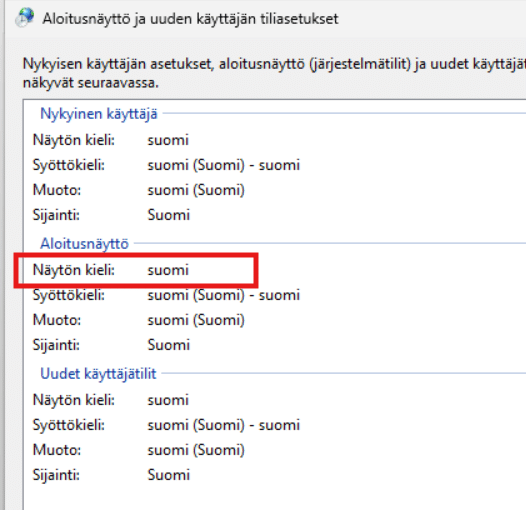Image resolution: width=526 pixels, height=510 pixels.
Task: Click Syöttökieli value under Aloitusnäyttö group
Action: tap(223, 295)
